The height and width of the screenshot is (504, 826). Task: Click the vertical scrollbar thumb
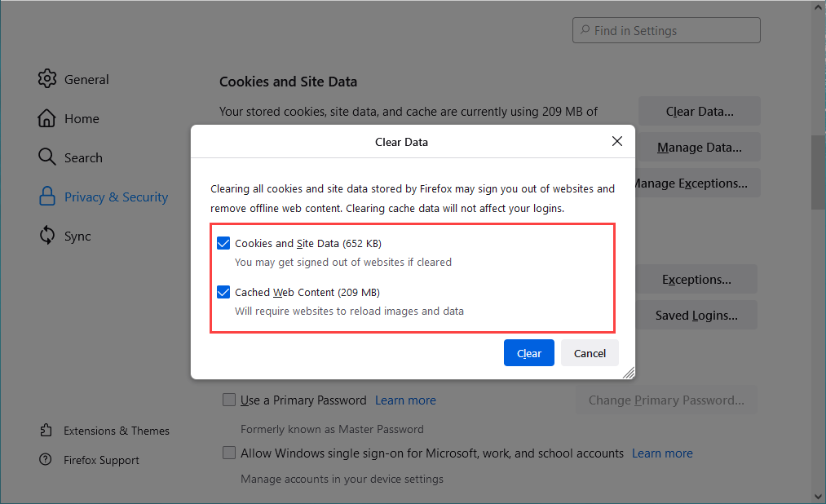818,173
